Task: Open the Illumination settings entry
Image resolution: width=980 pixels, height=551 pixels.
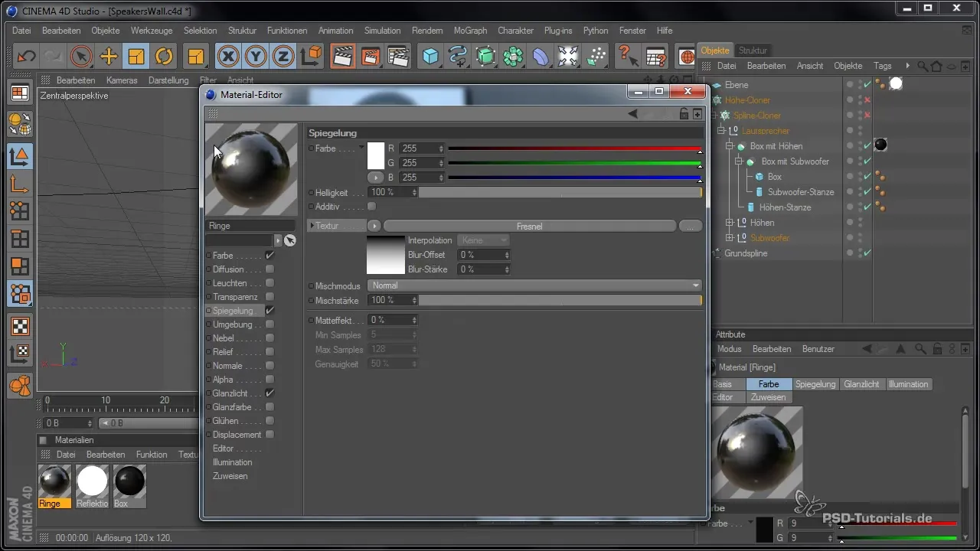Action: 232,462
